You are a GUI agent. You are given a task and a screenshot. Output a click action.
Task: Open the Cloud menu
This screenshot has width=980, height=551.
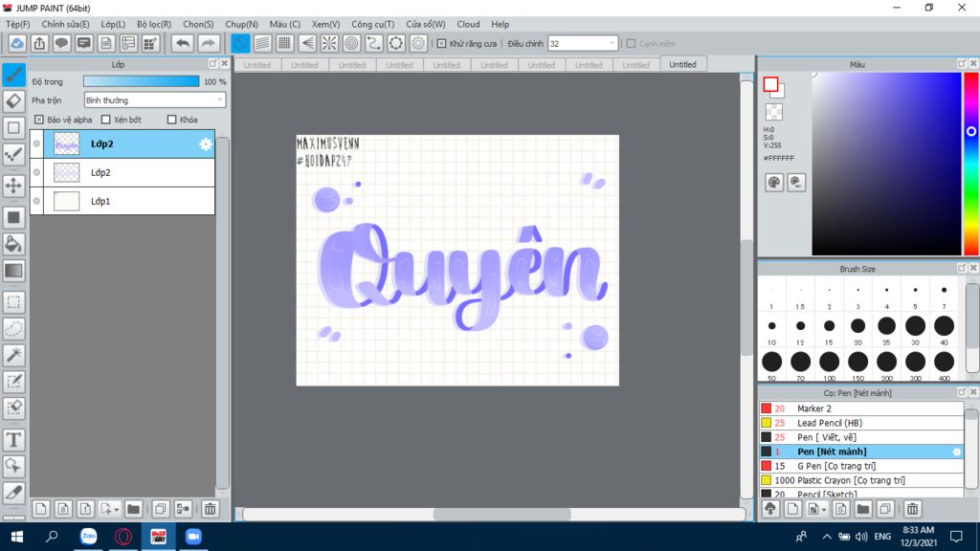(x=468, y=24)
